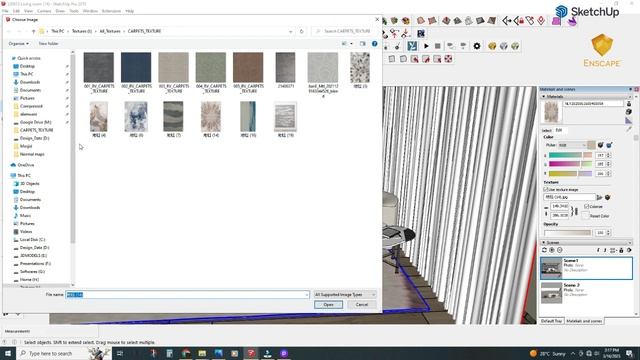Click the Opacity slider
Screen dimensions: 640x360
point(567,233)
